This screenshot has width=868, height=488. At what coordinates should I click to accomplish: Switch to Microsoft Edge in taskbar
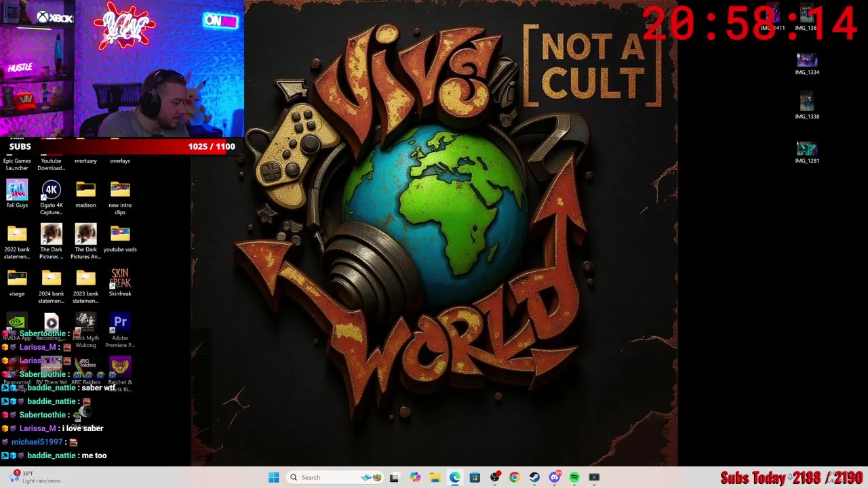coord(454,478)
